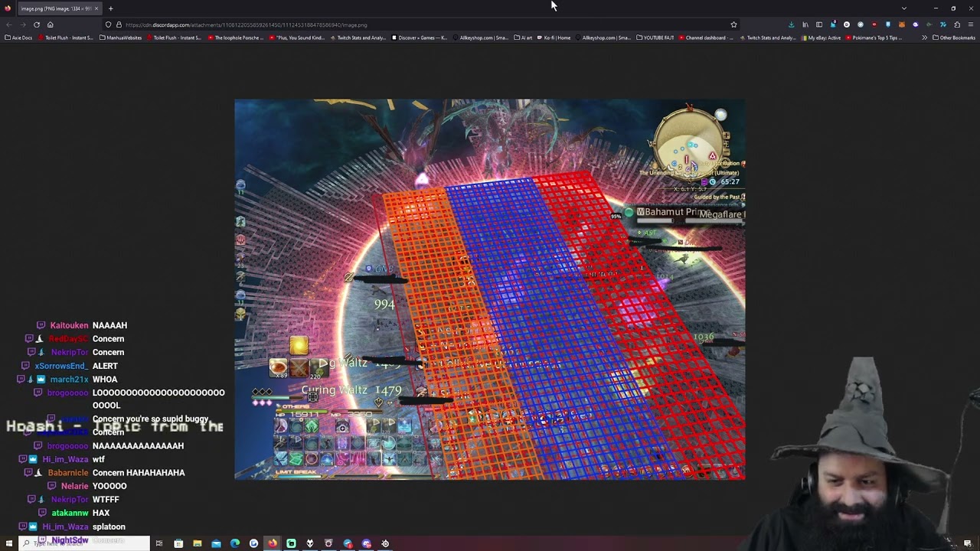
Task: List all tabs dropdown arrow
Action: (904, 8)
